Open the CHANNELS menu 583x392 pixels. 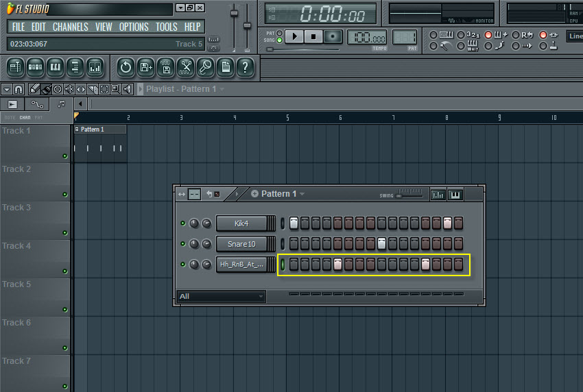(x=70, y=27)
